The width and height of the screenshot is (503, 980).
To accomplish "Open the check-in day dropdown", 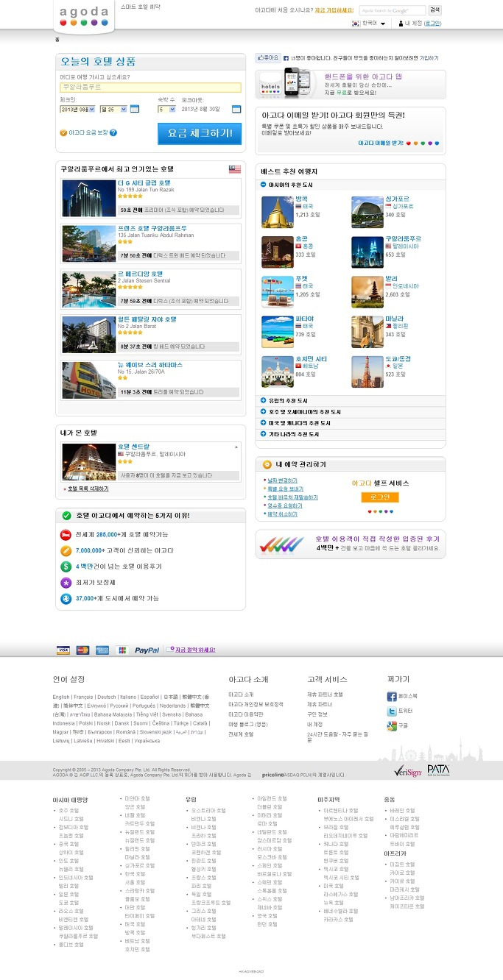I will point(113,109).
